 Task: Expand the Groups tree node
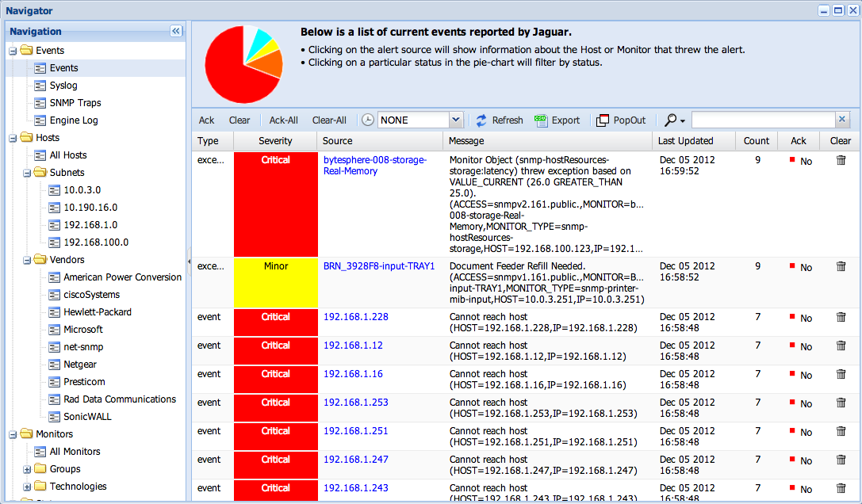point(28,469)
